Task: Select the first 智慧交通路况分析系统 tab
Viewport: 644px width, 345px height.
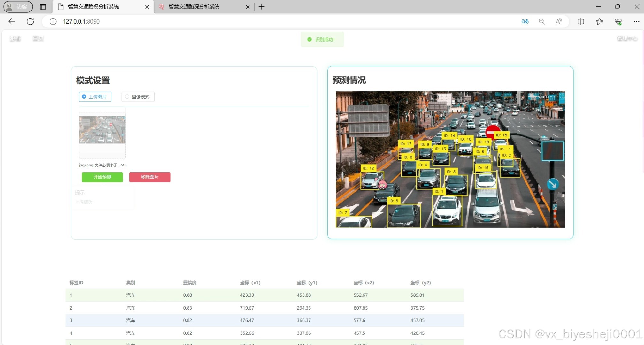Action: 103,7
